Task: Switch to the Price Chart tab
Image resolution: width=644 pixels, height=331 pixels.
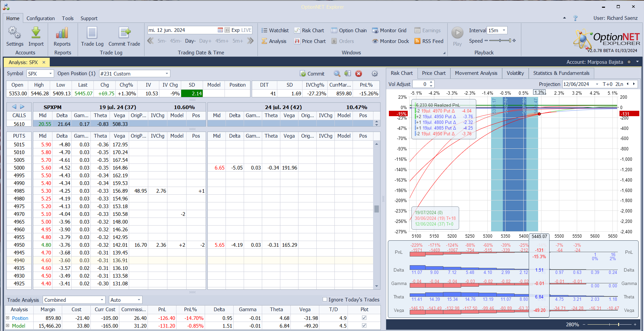Action: click(x=434, y=73)
